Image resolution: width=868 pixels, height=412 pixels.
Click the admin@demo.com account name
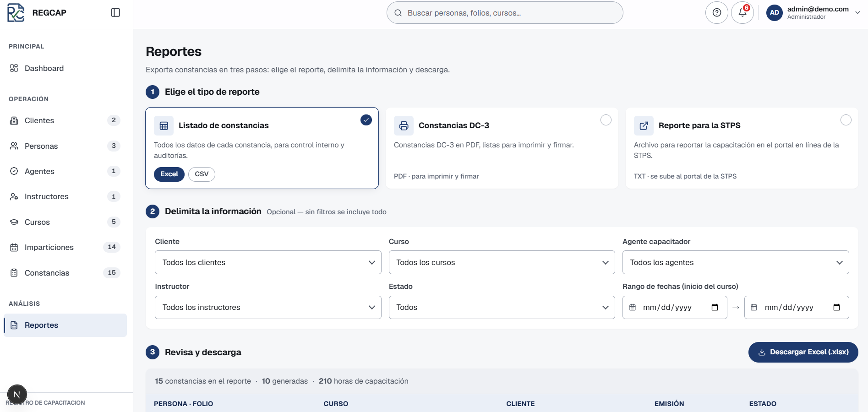tap(818, 9)
